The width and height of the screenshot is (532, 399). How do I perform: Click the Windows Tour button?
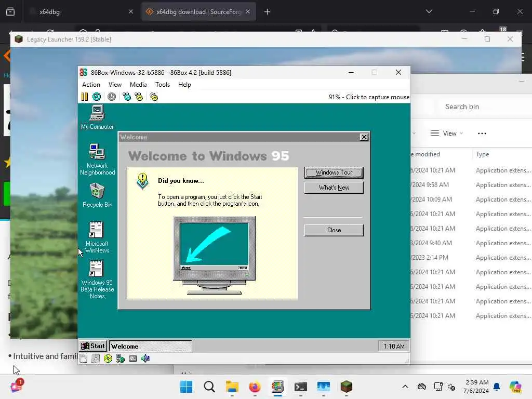tap(334, 172)
